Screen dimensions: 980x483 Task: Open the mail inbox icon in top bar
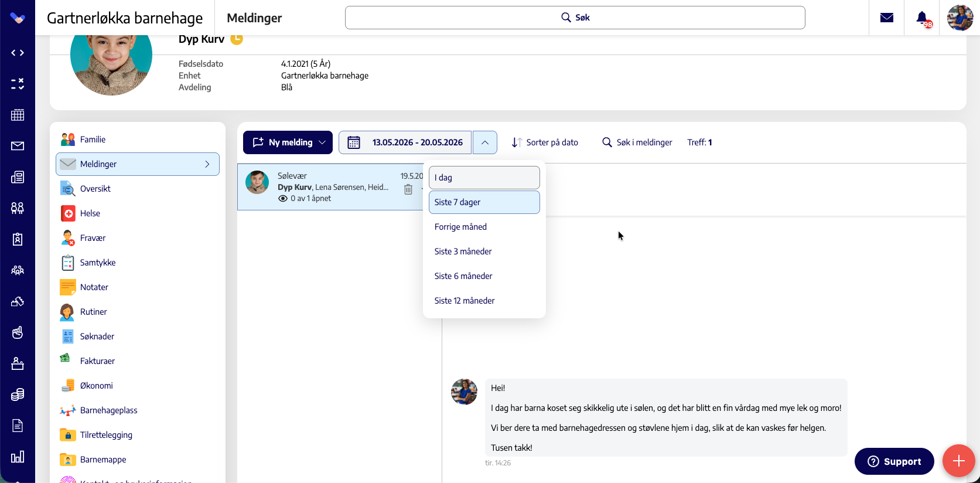coord(887,18)
